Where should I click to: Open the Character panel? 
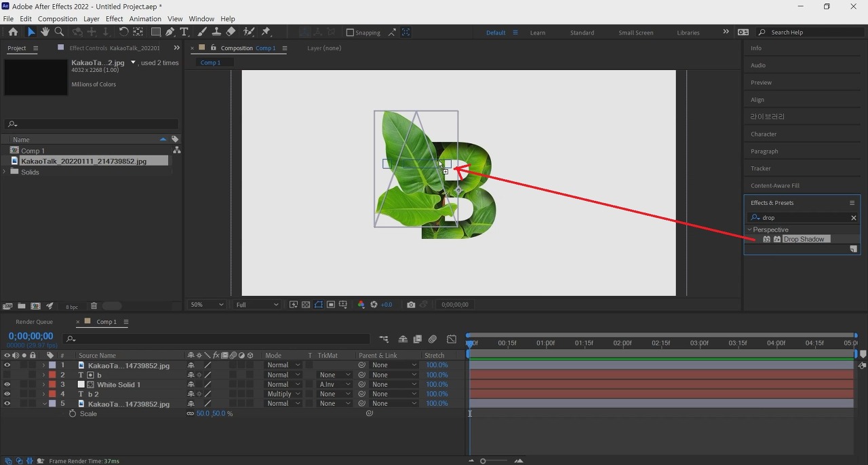tap(764, 134)
